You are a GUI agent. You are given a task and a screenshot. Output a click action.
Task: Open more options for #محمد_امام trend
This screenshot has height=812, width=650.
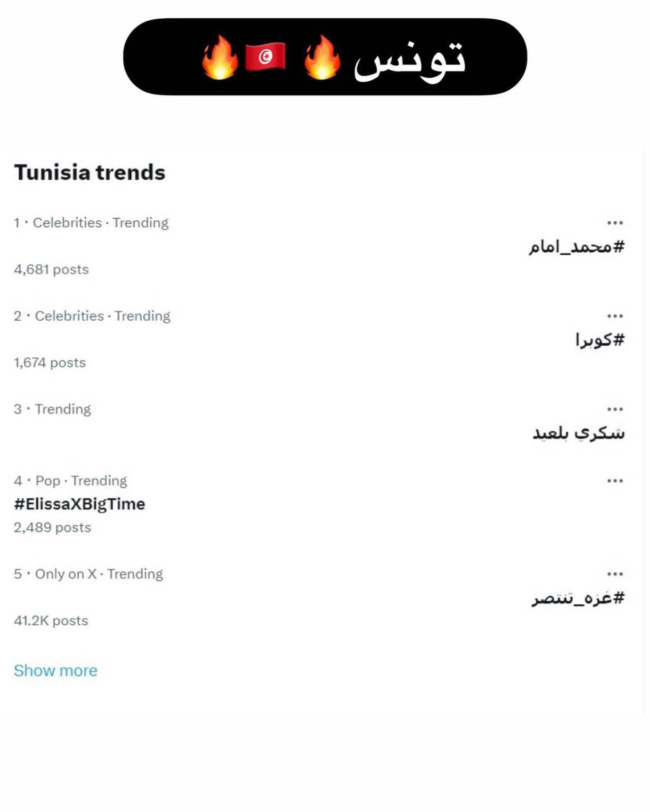pyautogui.click(x=614, y=223)
